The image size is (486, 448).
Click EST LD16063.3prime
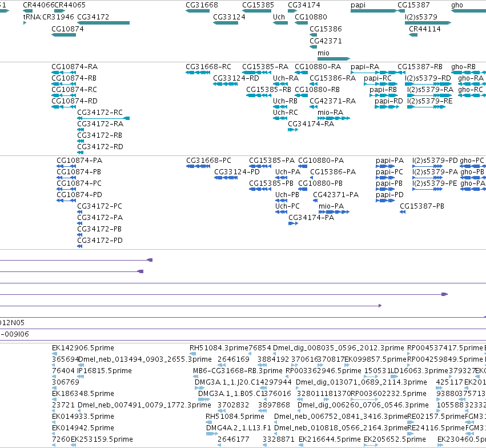point(419,371)
